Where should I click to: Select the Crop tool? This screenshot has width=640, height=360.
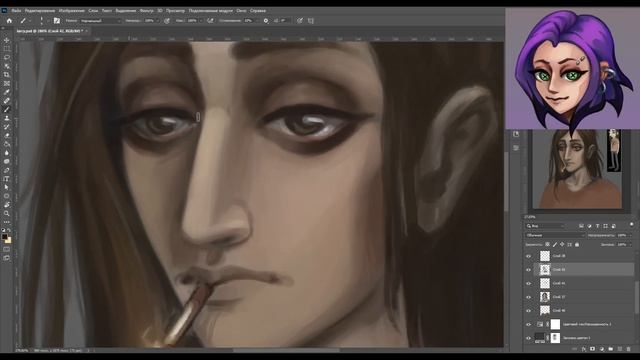(x=7, y=75)
